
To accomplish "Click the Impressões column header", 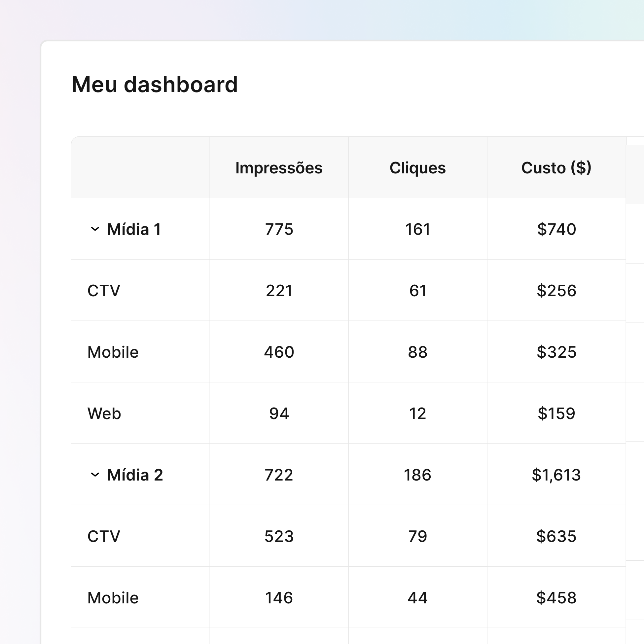I will tap(279, 168).
